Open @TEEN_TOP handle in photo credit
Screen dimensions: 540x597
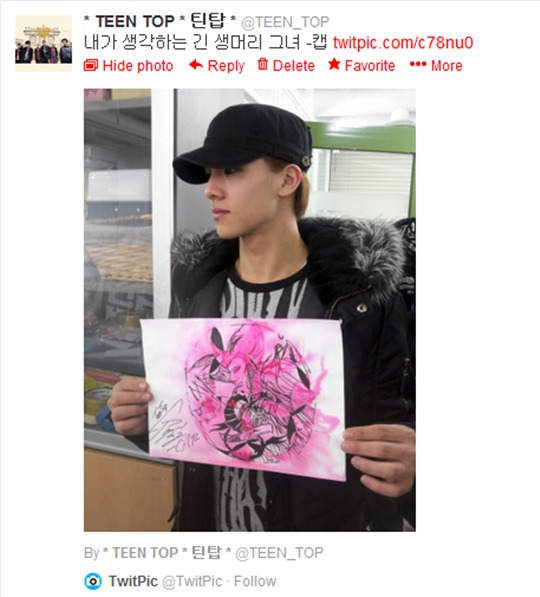coord(279,552)
